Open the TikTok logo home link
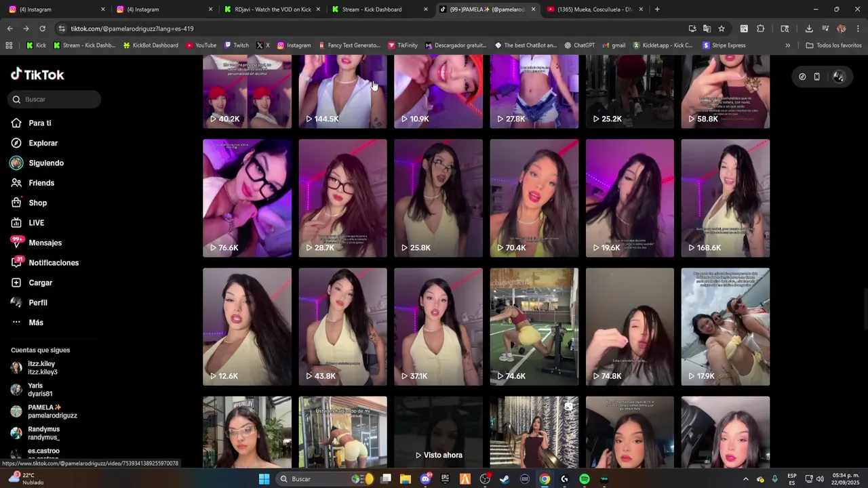Screen dimensions: 868x488 click(x=37, y=75)
